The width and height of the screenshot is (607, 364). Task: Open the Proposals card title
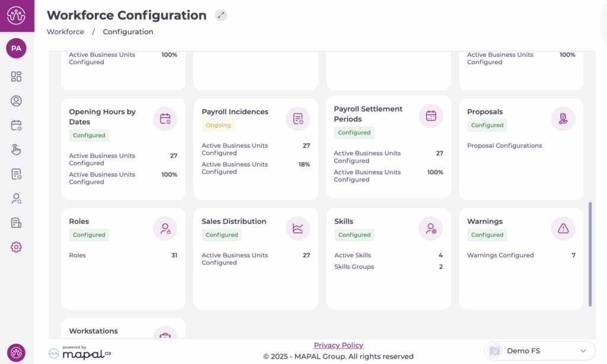[485, 111]
